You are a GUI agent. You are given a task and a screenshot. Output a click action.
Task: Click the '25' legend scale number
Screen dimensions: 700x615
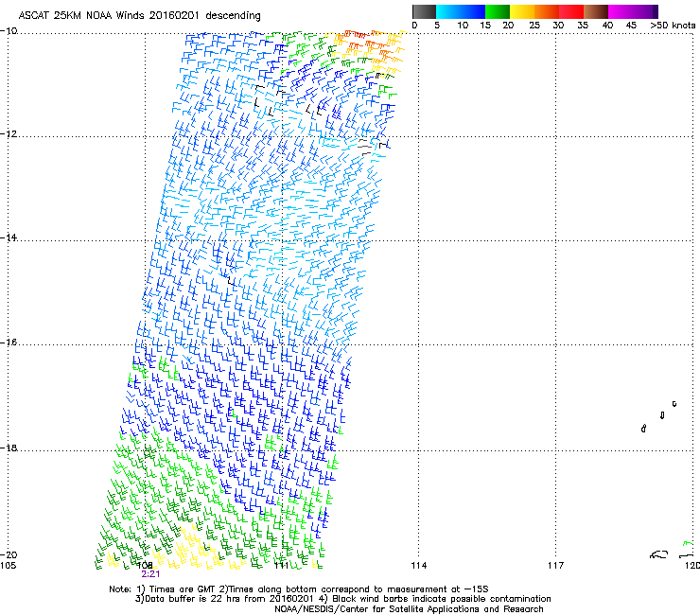[x=534, y=25]
